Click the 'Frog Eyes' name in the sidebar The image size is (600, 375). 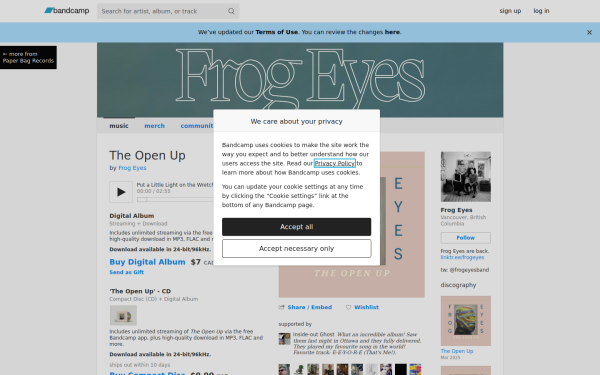pyautogui.click(x=457, y=210)
